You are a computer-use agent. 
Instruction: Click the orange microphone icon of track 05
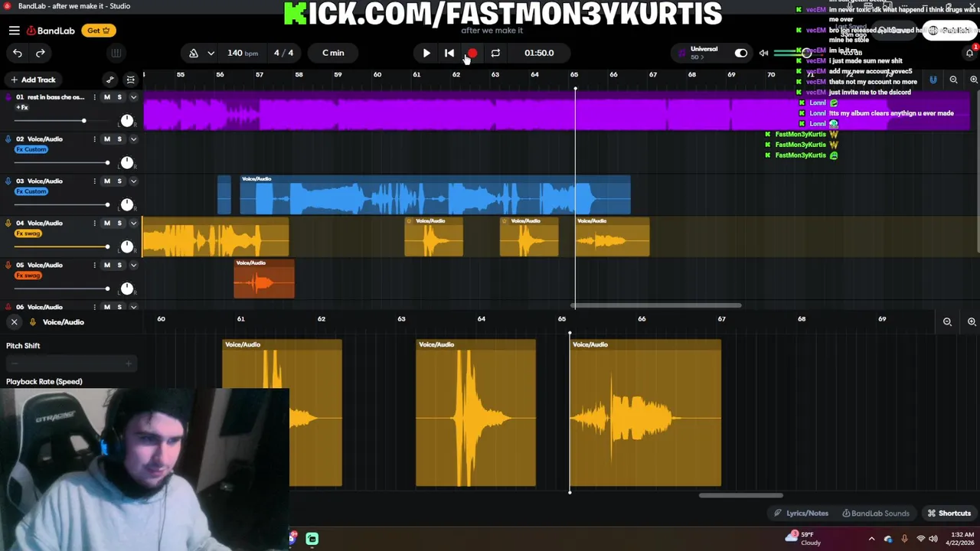click(x=8, y=266)
